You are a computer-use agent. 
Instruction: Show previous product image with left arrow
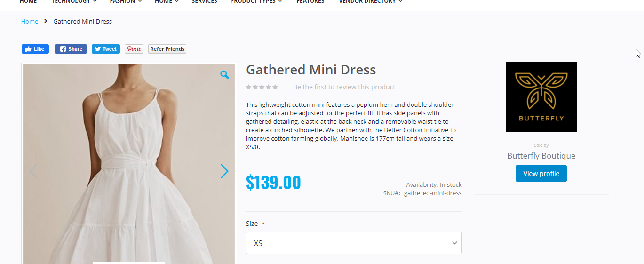click(33, 171)
